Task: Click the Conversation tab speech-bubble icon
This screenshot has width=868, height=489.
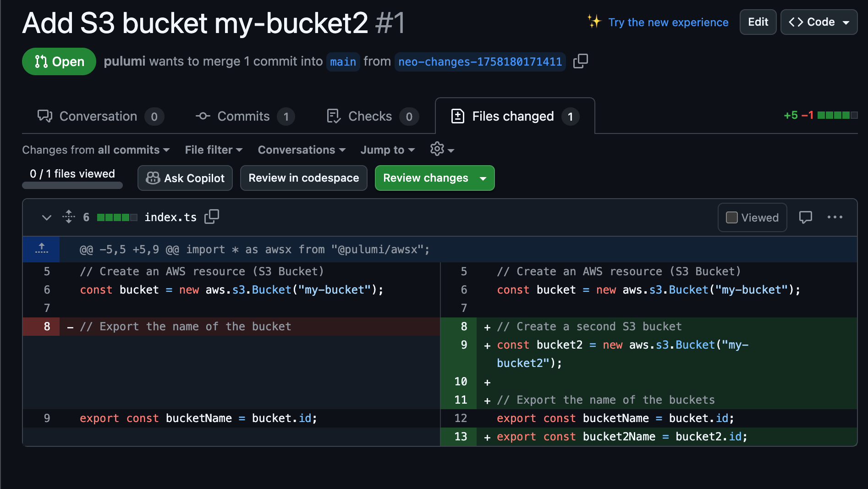Action: point(45,116)
